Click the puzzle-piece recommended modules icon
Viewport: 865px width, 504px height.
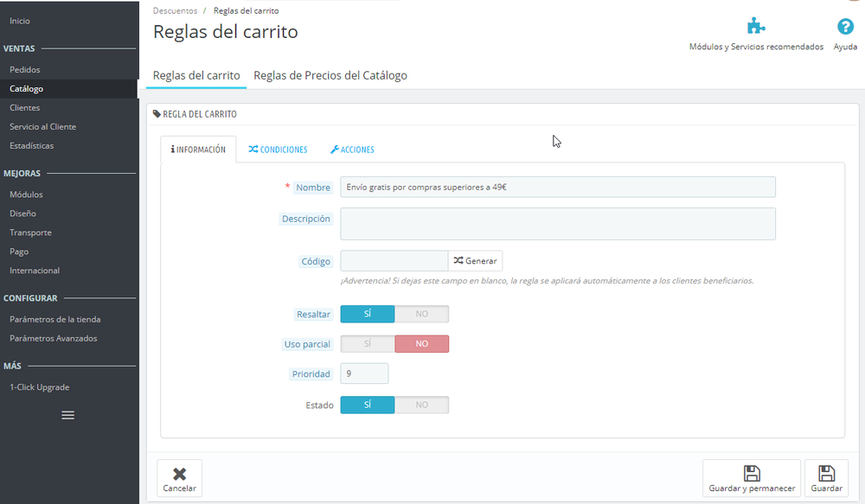click(756, 26)
